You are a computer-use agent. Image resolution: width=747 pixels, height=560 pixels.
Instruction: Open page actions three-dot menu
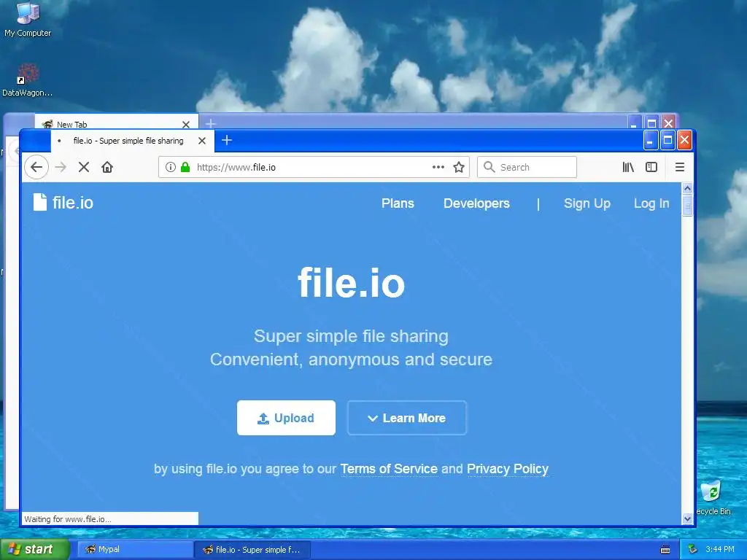pos(438,167)
